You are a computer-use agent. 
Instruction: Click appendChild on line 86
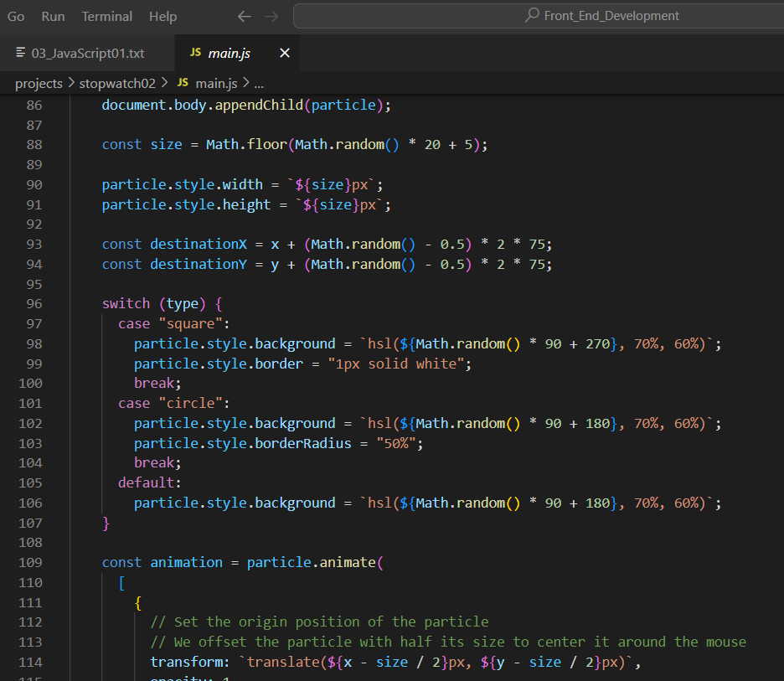click(x=259, y=105)
